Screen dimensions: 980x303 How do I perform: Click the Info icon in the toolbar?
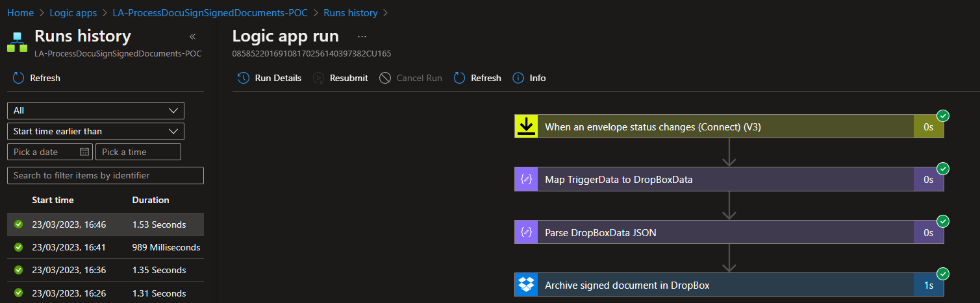tap(518, 78)
